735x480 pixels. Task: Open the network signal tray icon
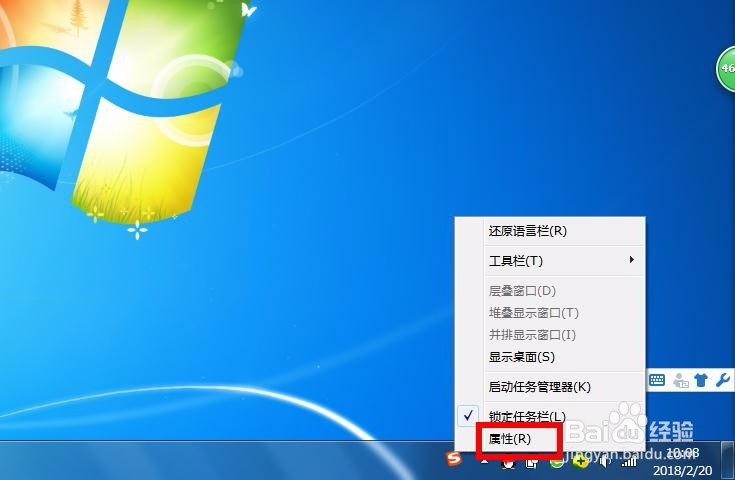pos(629,462)
